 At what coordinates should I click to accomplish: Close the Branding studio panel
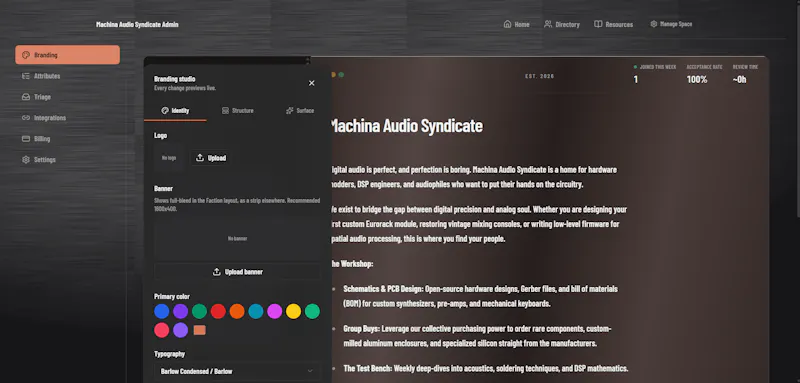point(312,83)
